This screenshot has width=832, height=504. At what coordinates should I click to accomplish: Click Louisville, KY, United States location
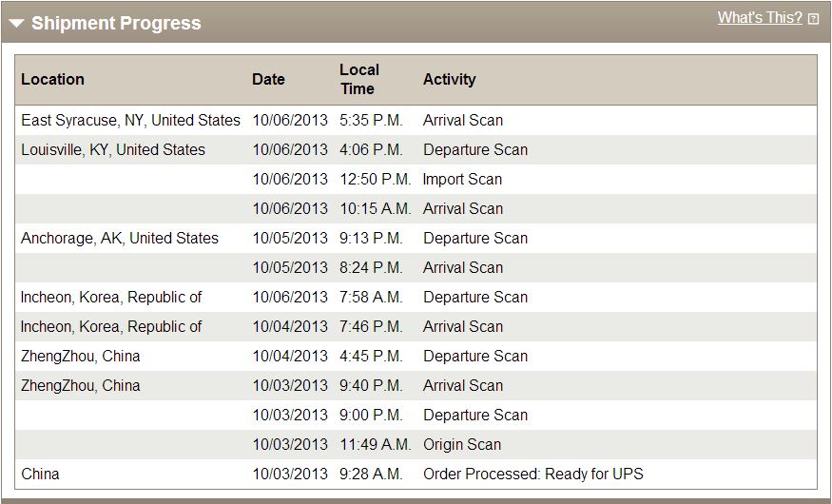113,149
